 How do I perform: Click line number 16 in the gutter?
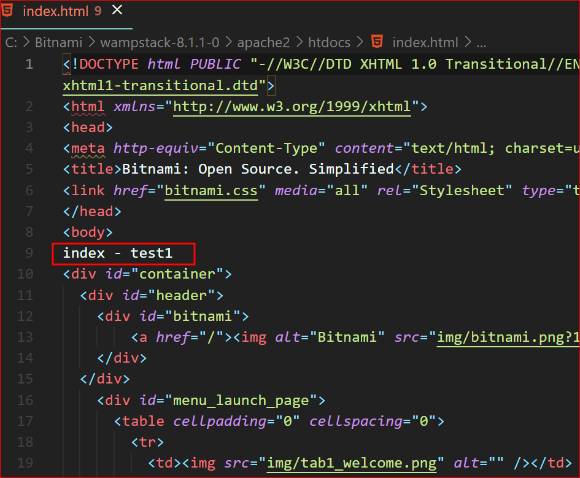(x=25, y=400)
